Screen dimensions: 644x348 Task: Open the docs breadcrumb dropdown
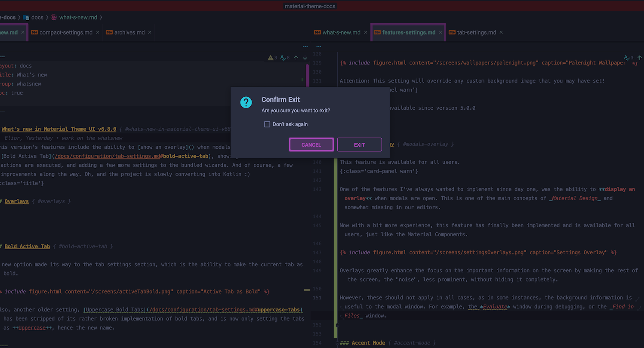pos(37,17)
